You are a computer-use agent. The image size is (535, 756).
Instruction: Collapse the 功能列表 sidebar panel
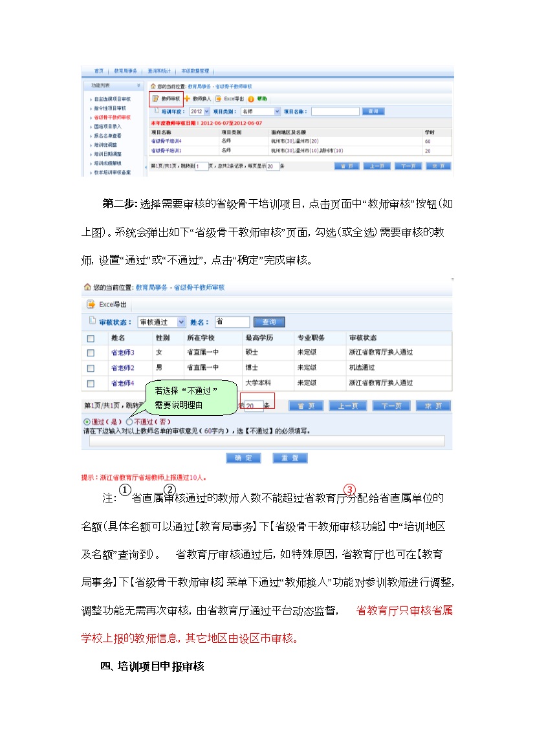click(x=138, y=85)
